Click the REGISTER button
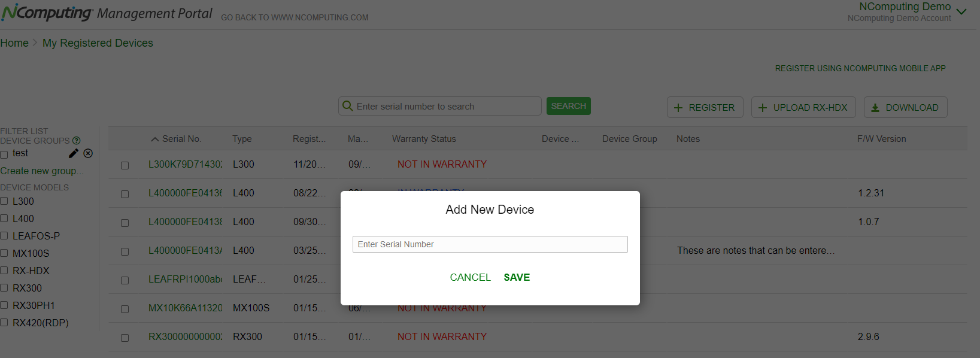980x358 pixels. coord(705,107)
